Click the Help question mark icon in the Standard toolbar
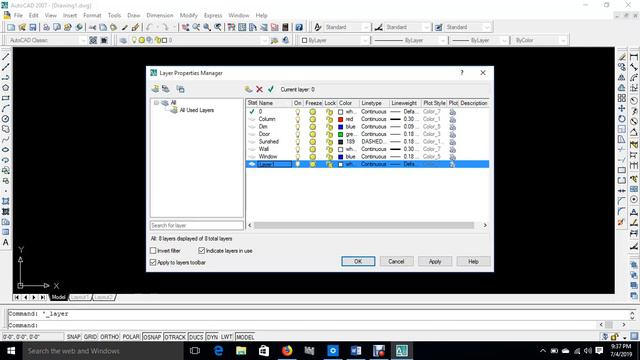The height and width of the screenshot is (360, 640). click(x=299, y=27)
